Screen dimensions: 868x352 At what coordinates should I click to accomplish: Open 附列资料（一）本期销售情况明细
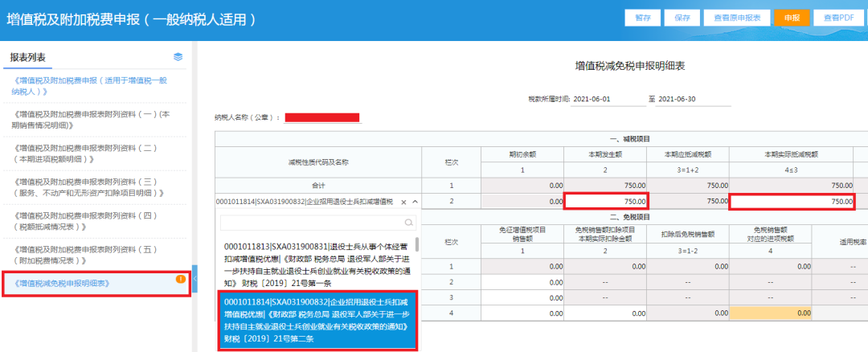(x=95, y=120)
